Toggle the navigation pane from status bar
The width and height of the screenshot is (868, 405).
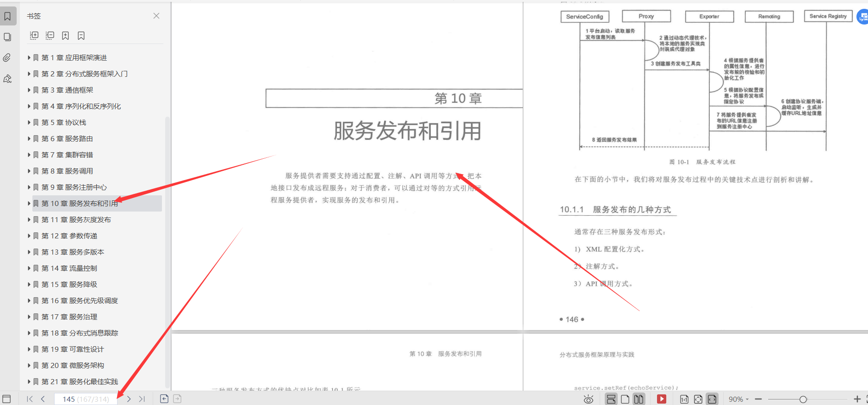[x=6, y=399]
